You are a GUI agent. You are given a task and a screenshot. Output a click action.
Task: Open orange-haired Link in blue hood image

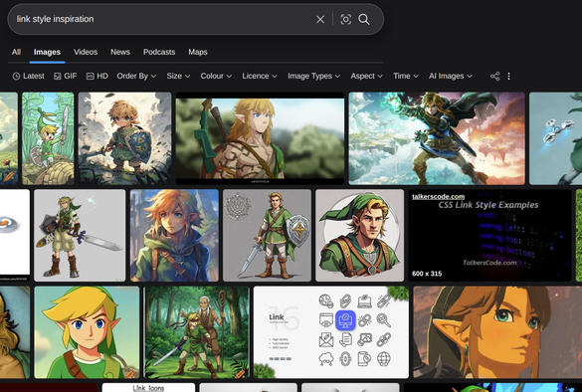tap(174, 236)
